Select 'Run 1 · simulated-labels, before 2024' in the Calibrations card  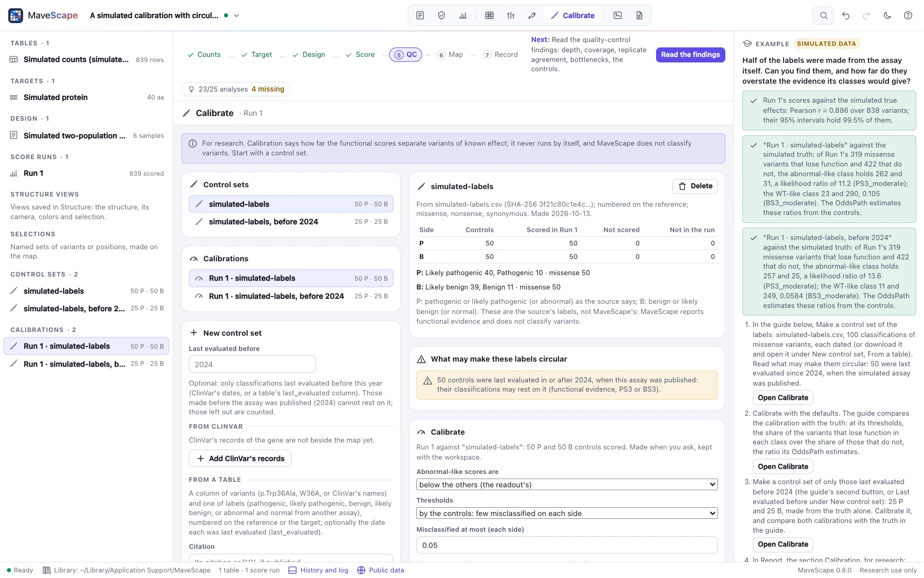pyautogui.click(x=291, y=296)
